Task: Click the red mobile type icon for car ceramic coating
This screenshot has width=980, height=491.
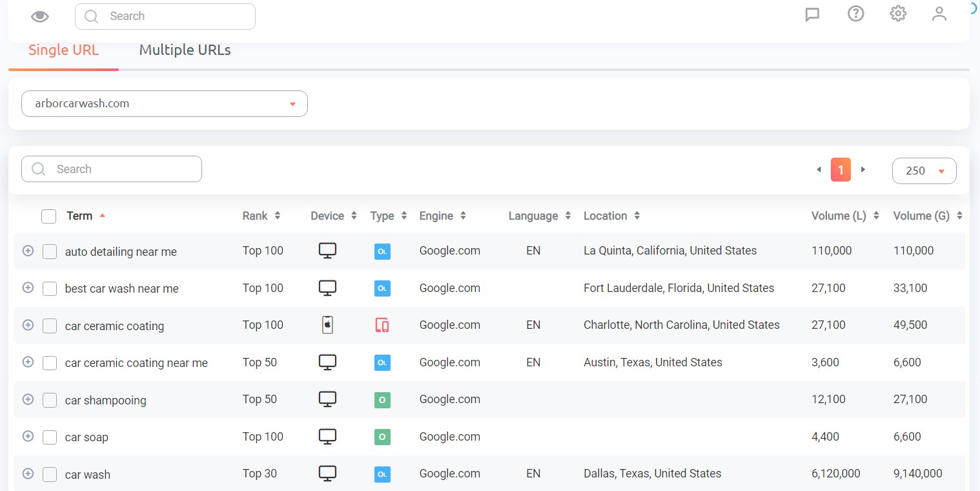Action: point(382,326)
